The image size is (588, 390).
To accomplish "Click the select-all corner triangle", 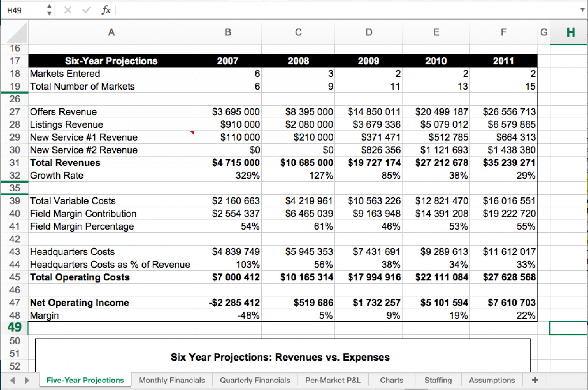I will click(x=16, y=33).
